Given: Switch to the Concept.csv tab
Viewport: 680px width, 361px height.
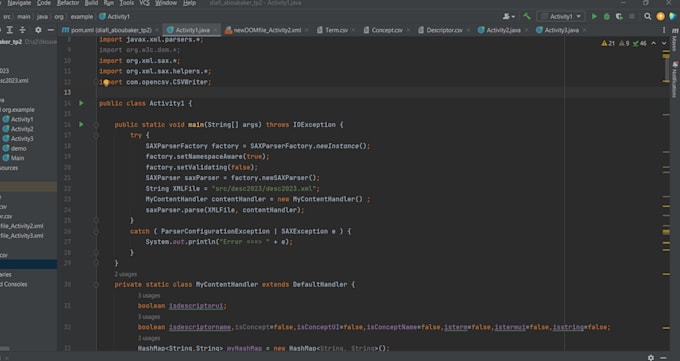Looking at the screenshot, I should (x=387, y=30).
